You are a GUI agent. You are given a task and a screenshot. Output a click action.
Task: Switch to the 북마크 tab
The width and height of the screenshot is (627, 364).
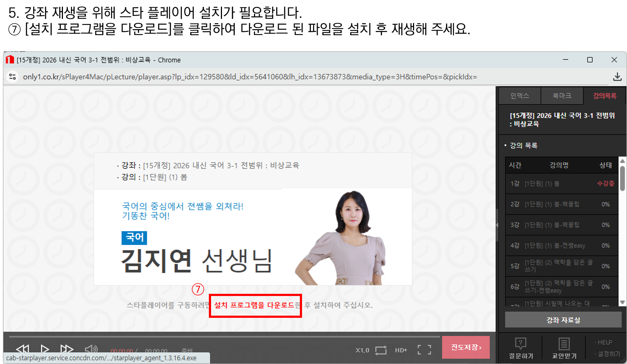pyautogui.click(x=562, y=96)
